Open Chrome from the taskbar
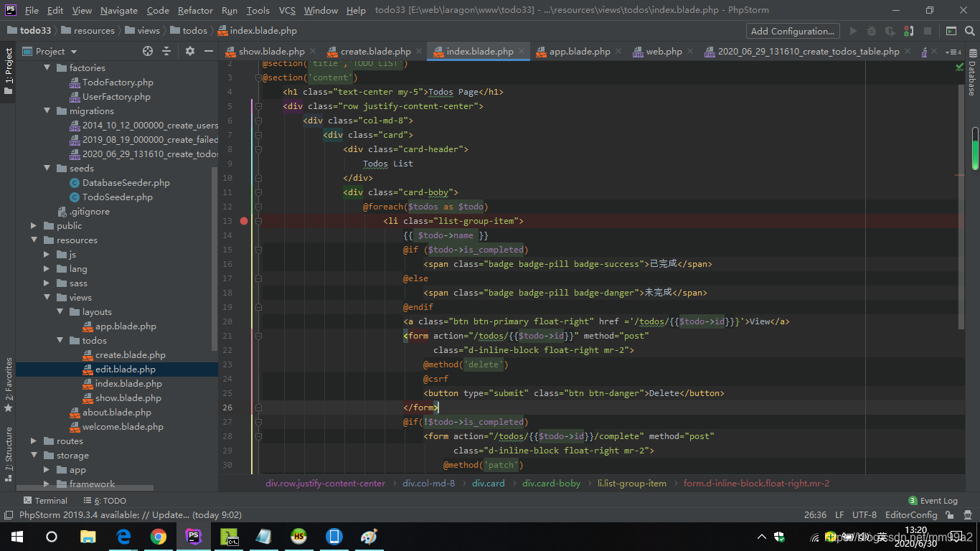This screenshot has width=980, height=551. [159, 537]
